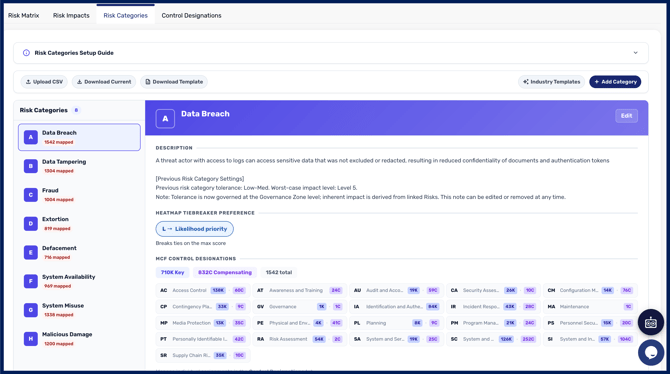Edit the Data Breach category
Viewport: 670px width, 374px height.
626,116
